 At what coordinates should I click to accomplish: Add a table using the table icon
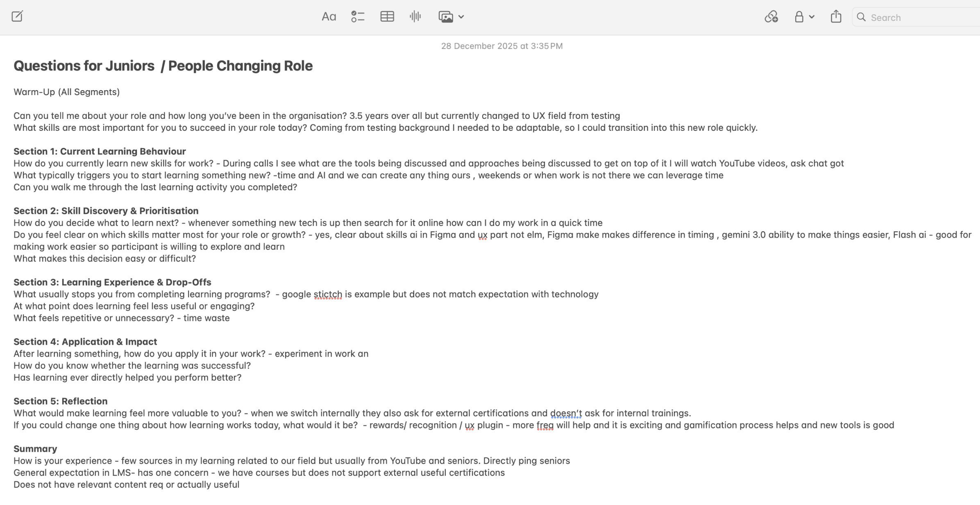tap(387, 17)
